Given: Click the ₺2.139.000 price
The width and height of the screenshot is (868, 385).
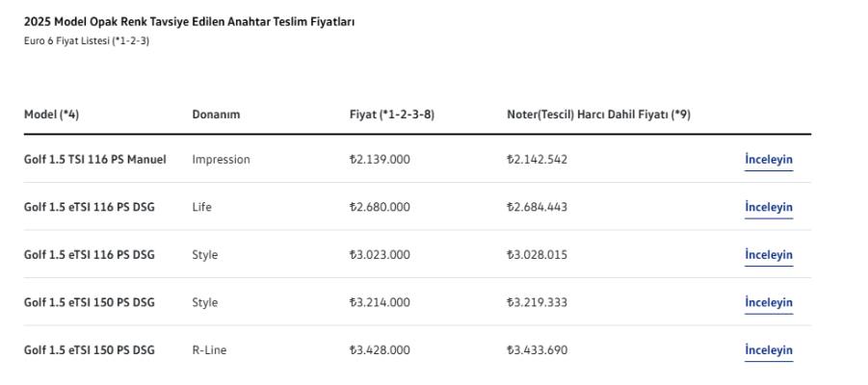Looking at the screenshot, I should [380, 160].
